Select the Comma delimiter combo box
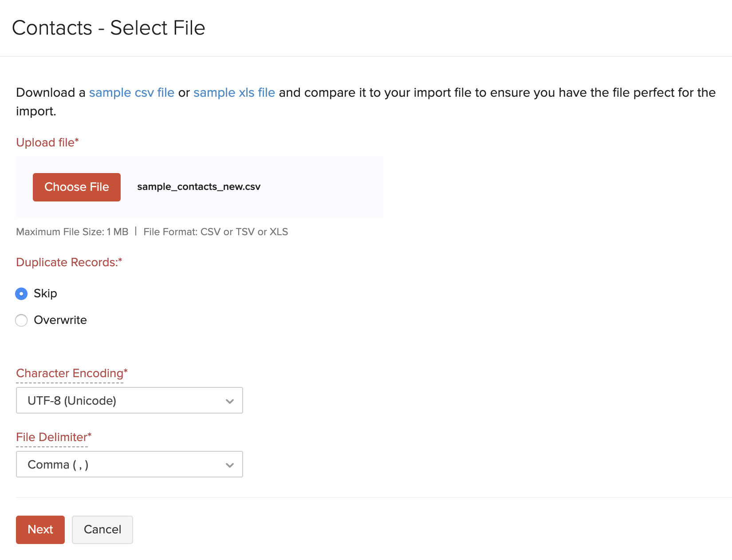Screen dimensions: 732x560 pyautogui.click(x=129, y=464)
